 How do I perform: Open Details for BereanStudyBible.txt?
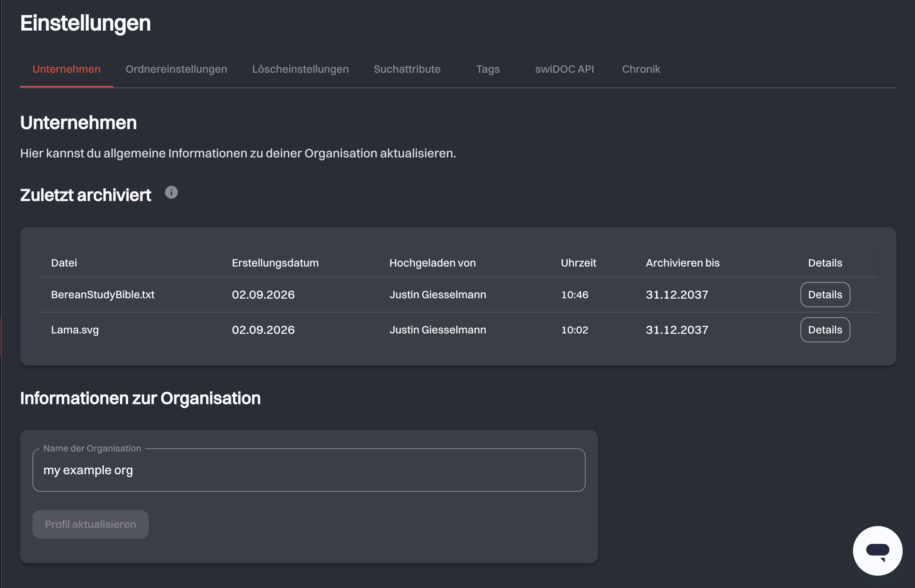point(825,294)
